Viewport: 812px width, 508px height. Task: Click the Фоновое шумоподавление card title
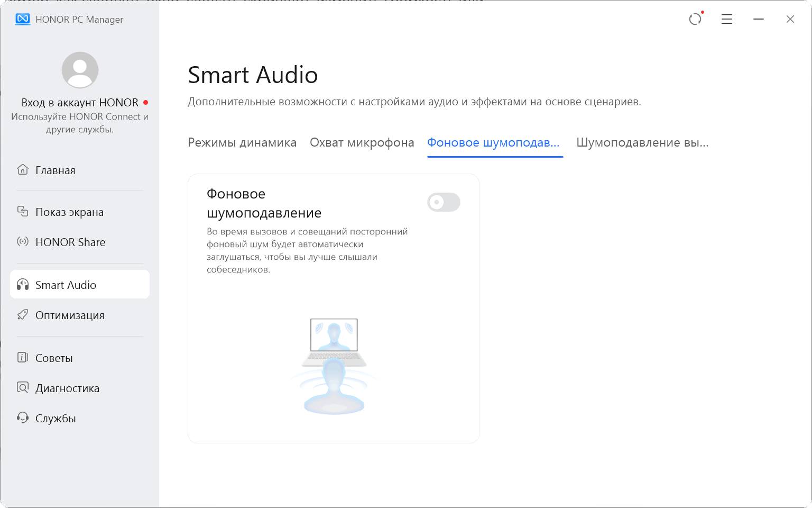[264, 203]
